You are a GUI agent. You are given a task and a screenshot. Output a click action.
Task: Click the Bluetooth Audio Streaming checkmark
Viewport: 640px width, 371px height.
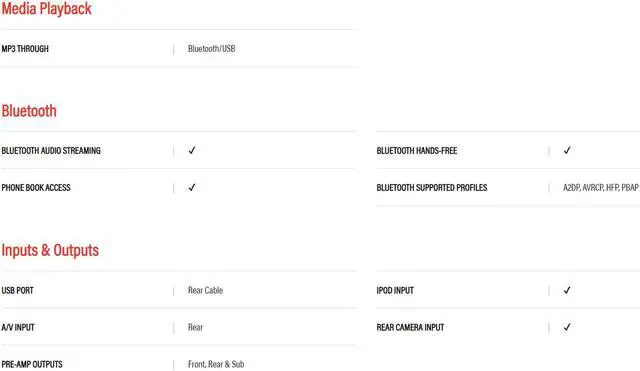pos(192,150)
